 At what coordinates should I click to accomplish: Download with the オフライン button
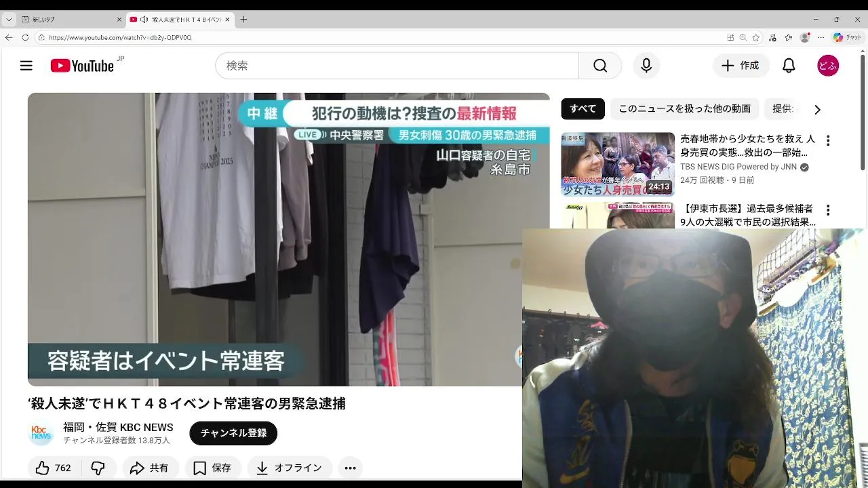tap(290, 468)
